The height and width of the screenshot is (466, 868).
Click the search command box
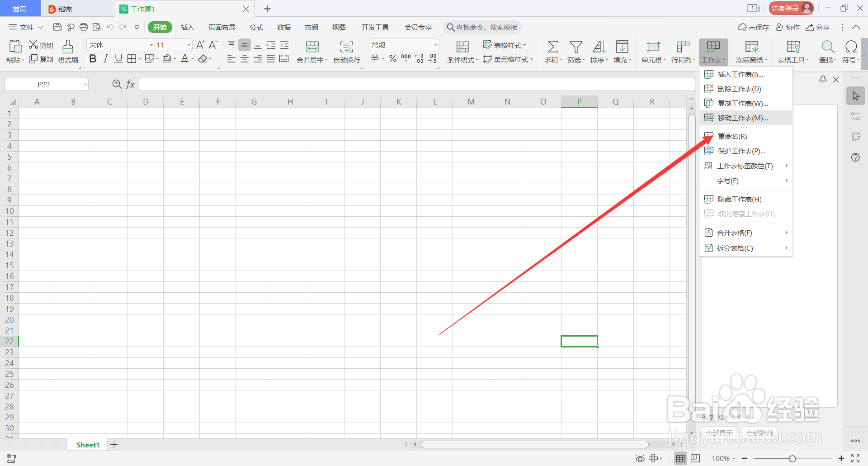pyautogui.click(x=482, y=27)
